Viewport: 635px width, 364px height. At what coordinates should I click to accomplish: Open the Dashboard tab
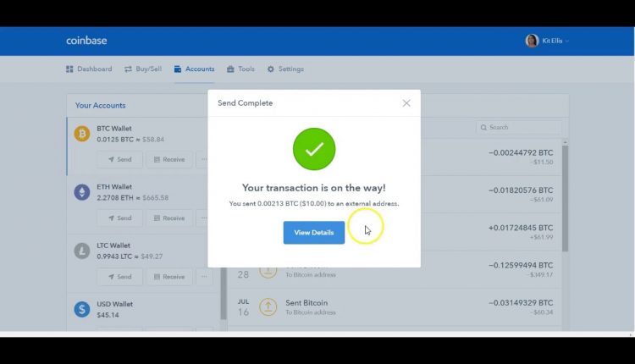pos(89,69)
